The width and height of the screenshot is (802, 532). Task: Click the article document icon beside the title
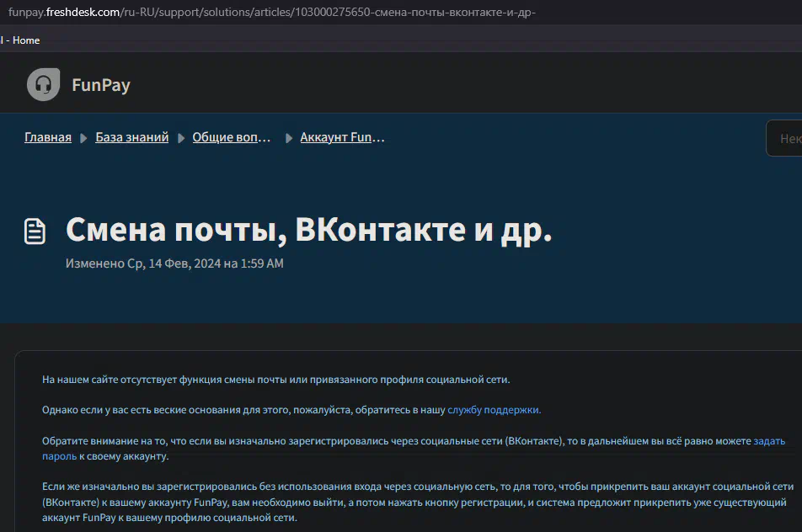pyautogui.click(x=35, y=231)
